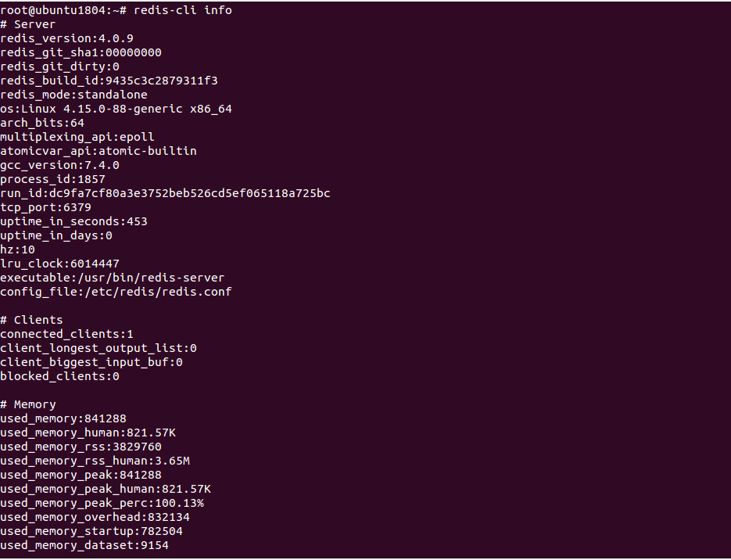
Task: Click the used_memory_dataset:9154 line
Action: pos(84,545)
